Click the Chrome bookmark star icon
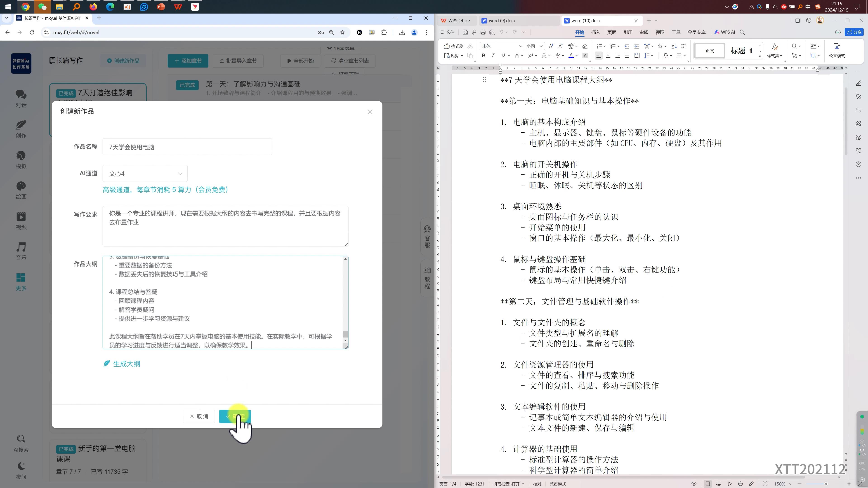868x488 pixels. pos(342,32)
